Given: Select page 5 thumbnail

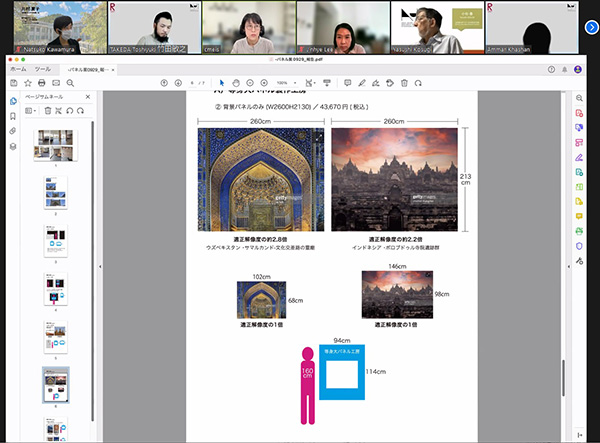Looking at the screenshot, I should point(55,337).
